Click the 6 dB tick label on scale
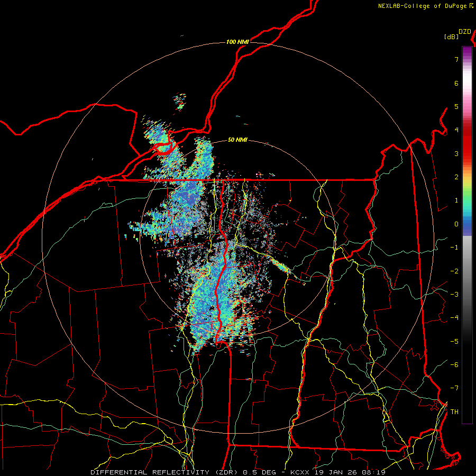This screenshot has height=476, width=476. (x=456, y=83)
